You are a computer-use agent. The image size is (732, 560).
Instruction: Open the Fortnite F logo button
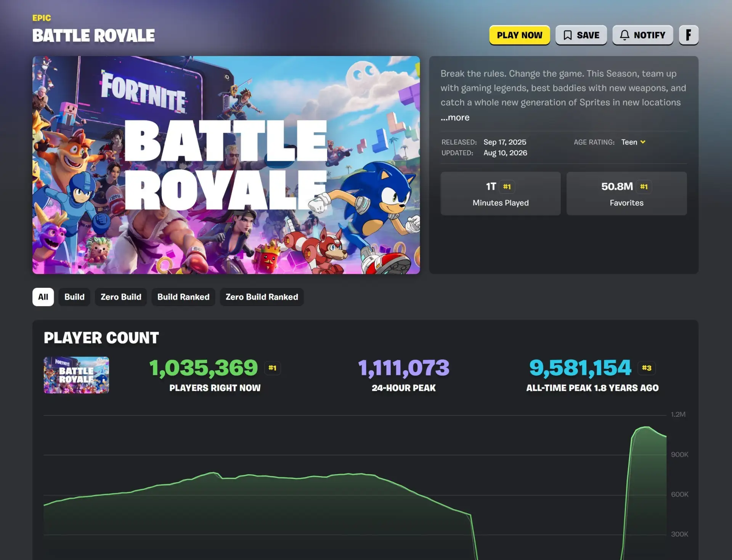689,35
